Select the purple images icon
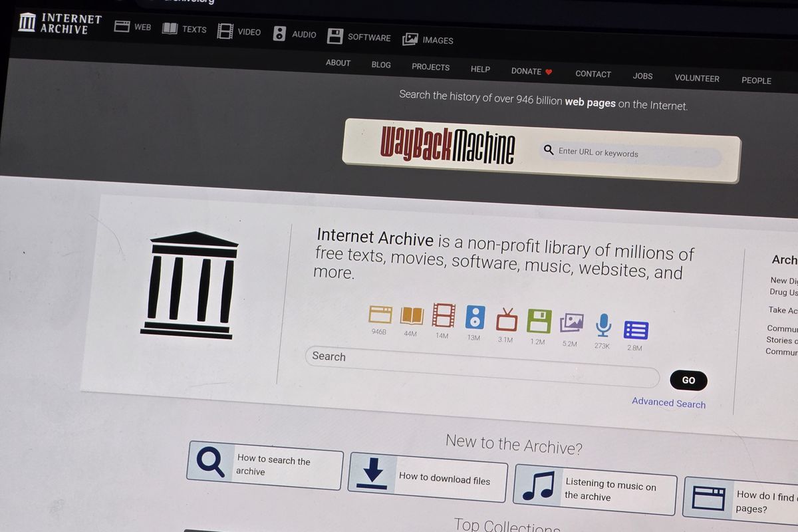This screenshot has height=532, width=798. tap(571, 323)
